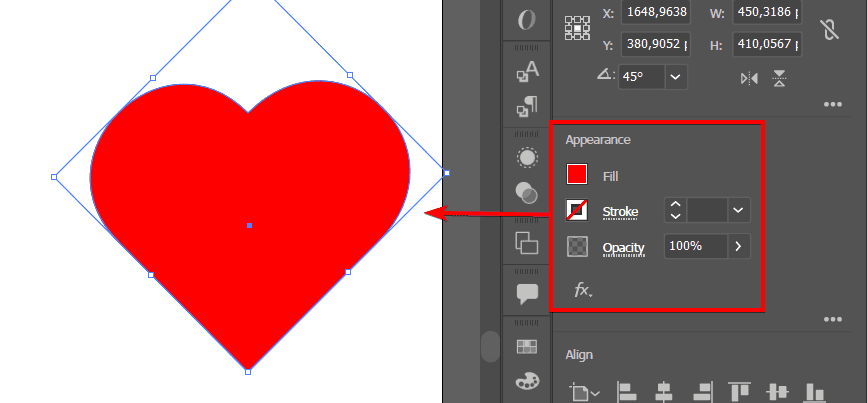This screenshot has width=867, height=403.
Task: Open the Swatches grid panel icon
Action: coord(526,346)
